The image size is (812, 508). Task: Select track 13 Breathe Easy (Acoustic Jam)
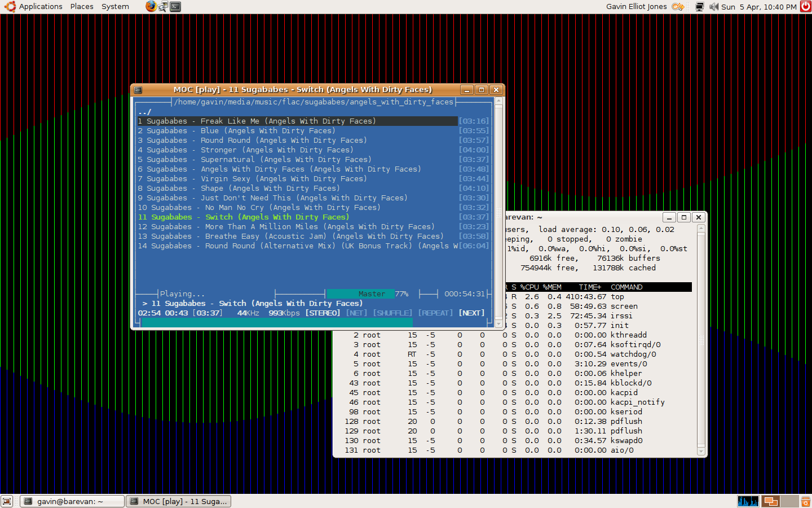point(298,237)
